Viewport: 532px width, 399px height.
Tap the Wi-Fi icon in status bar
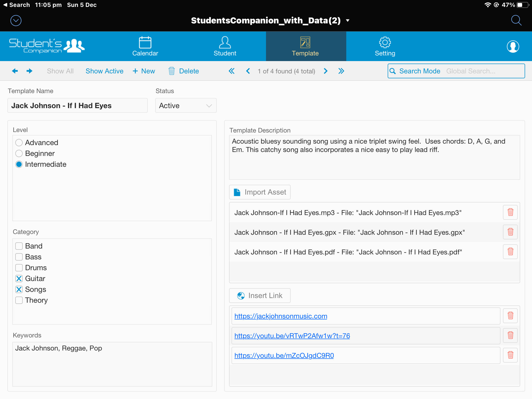[x=487, y=5]
